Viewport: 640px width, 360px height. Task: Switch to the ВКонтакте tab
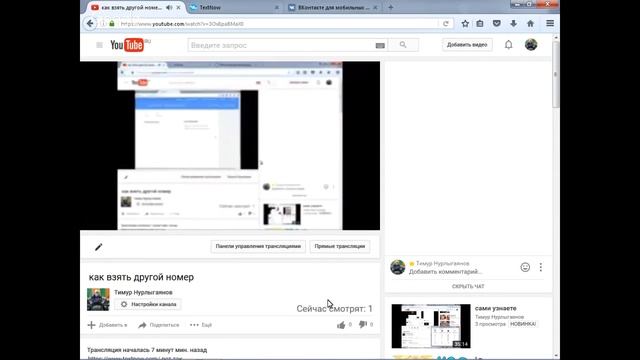(333, 7)
